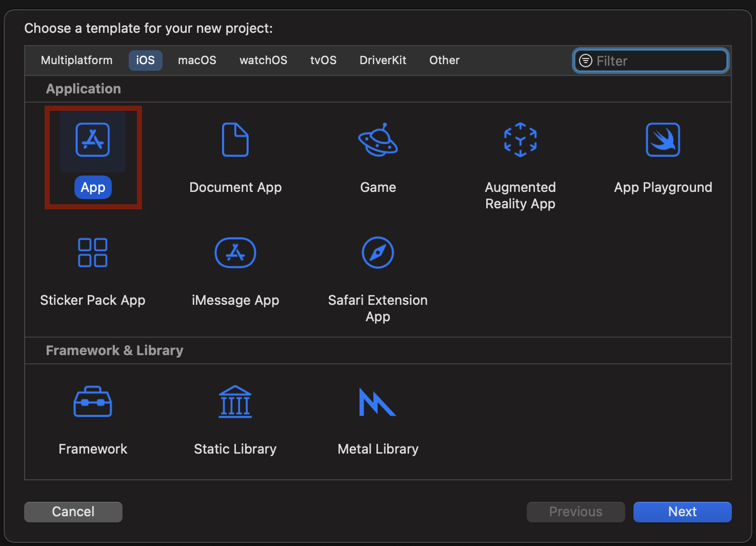Focus the Filter text field
The height and width of the screenshot is (546, 756).
click(651, 61)
